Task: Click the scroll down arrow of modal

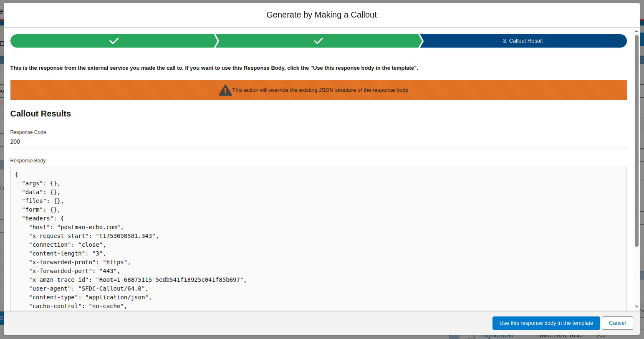Action: 636,306
